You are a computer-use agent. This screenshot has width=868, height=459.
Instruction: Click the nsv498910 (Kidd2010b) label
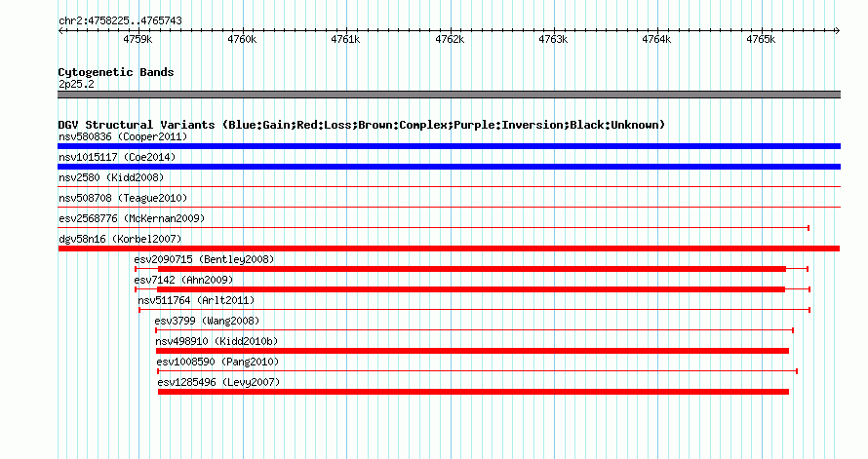pyautogui.click(x=217, y=341)
